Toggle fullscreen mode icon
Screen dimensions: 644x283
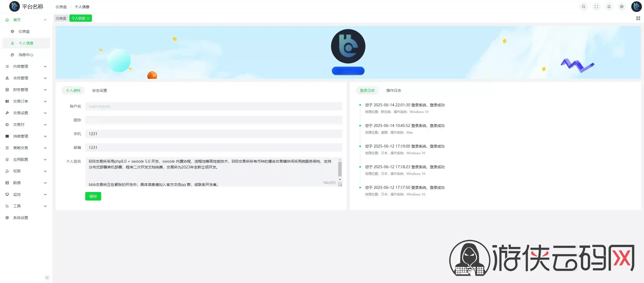(596, 7)
